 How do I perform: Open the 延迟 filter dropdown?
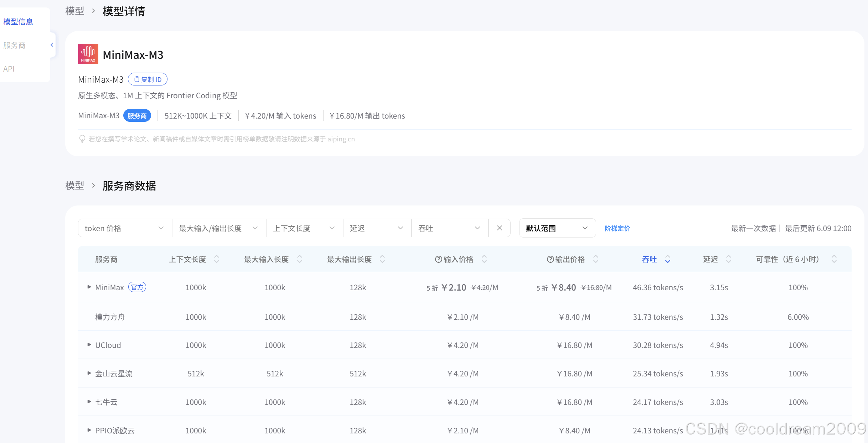tap(377, 228)
